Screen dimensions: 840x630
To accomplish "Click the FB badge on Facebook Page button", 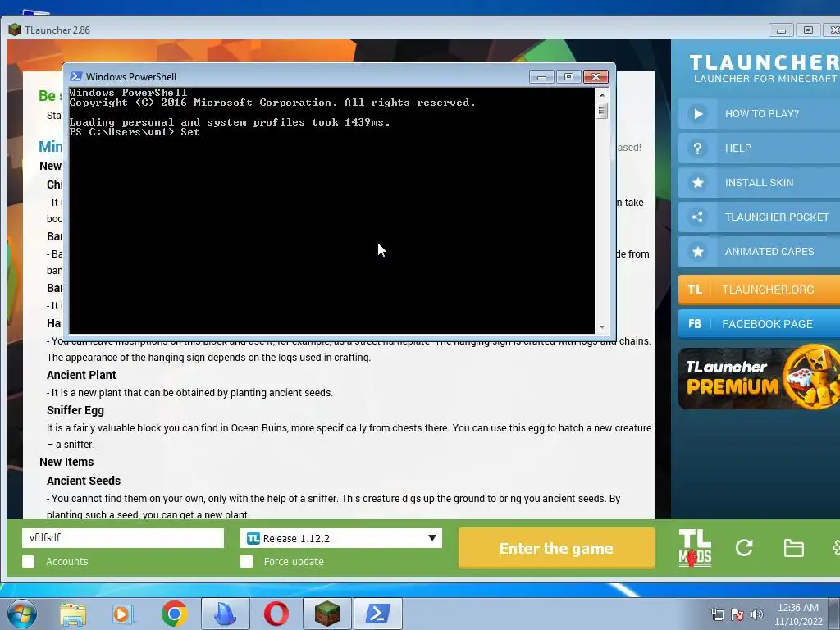I will click(695, 324).
